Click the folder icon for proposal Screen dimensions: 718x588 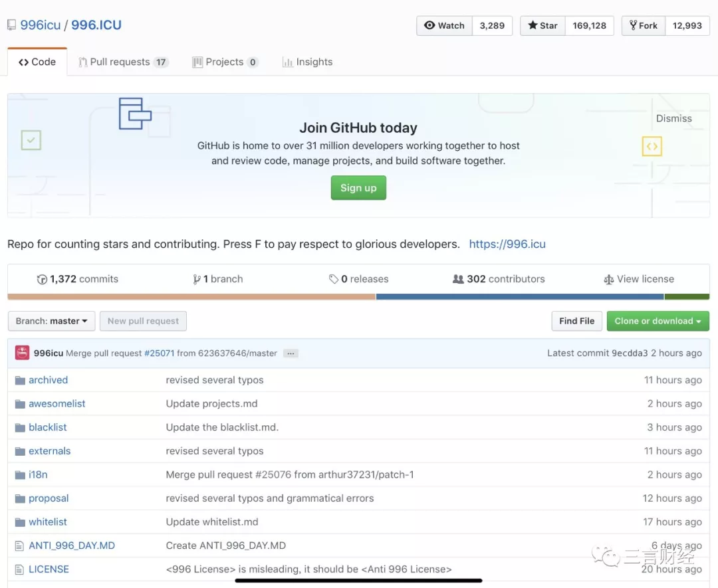(x=20, y=498)
